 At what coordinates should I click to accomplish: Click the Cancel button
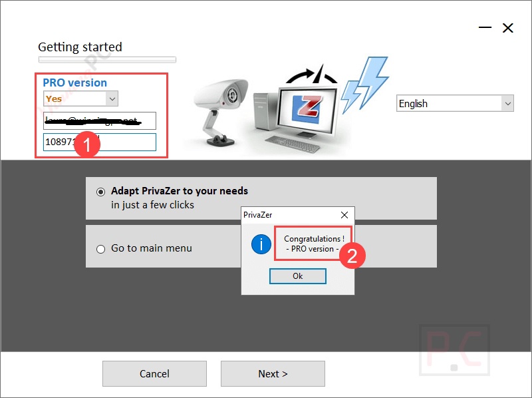(x=154, y=373)
